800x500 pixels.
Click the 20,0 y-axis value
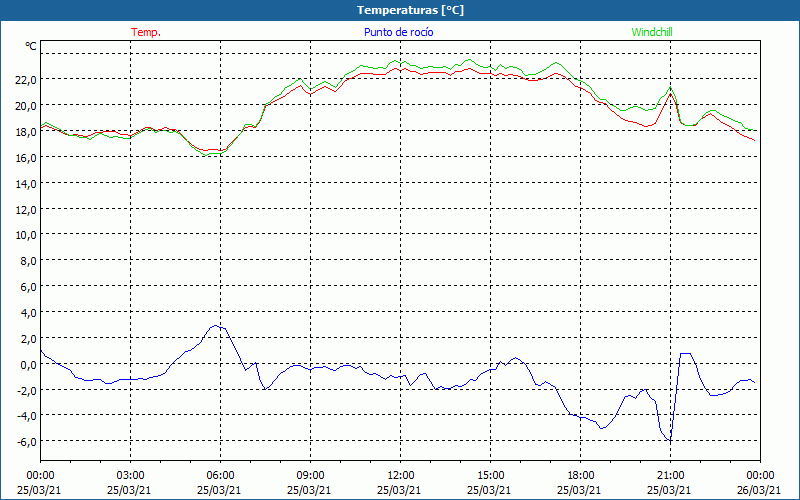pos(26,106)
